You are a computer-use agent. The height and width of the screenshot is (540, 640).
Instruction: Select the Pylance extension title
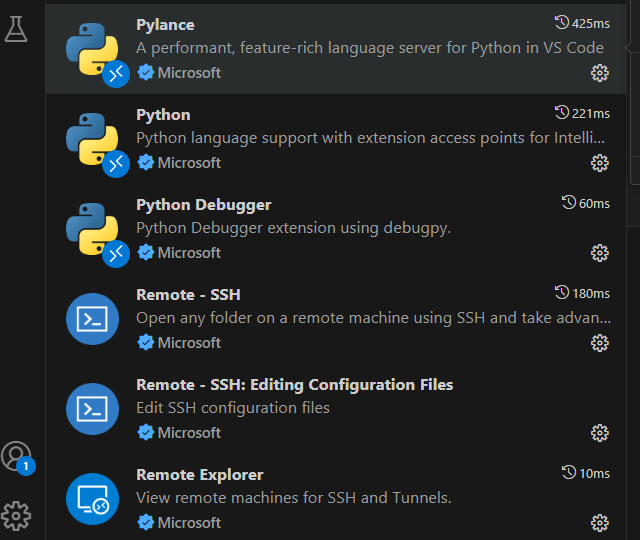click(x=165, y=25)
